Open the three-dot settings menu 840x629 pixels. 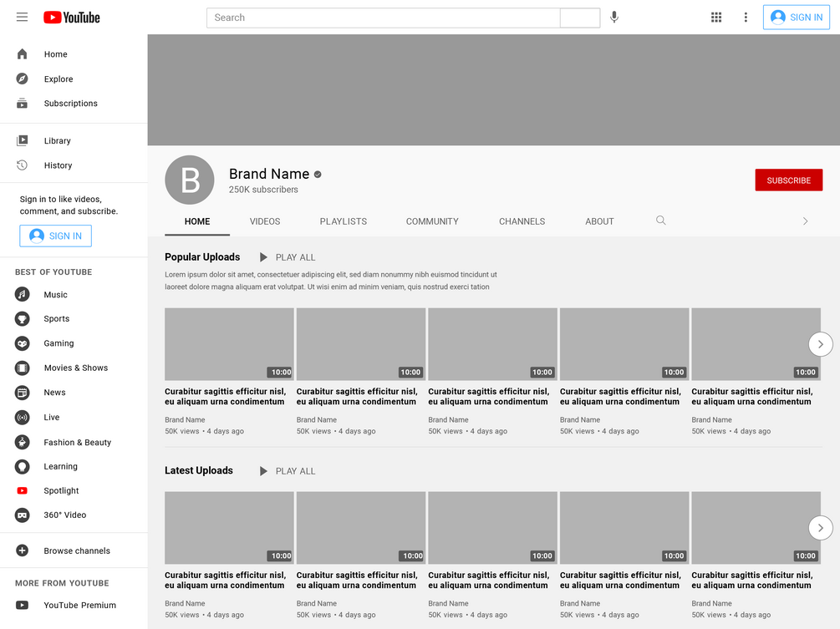pos(746,18)
